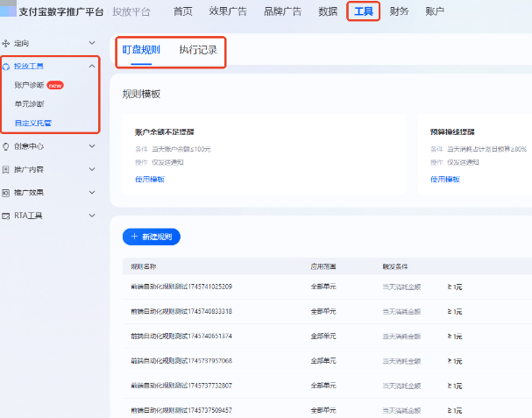
Task: Click the 新建规则 button
Action: (152, 237)
